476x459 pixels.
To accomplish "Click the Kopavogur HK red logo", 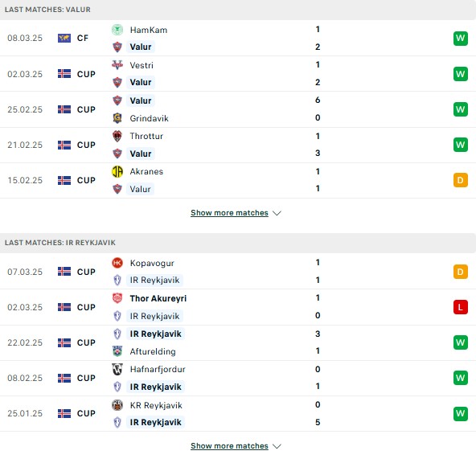I will (x=117, y=263).
